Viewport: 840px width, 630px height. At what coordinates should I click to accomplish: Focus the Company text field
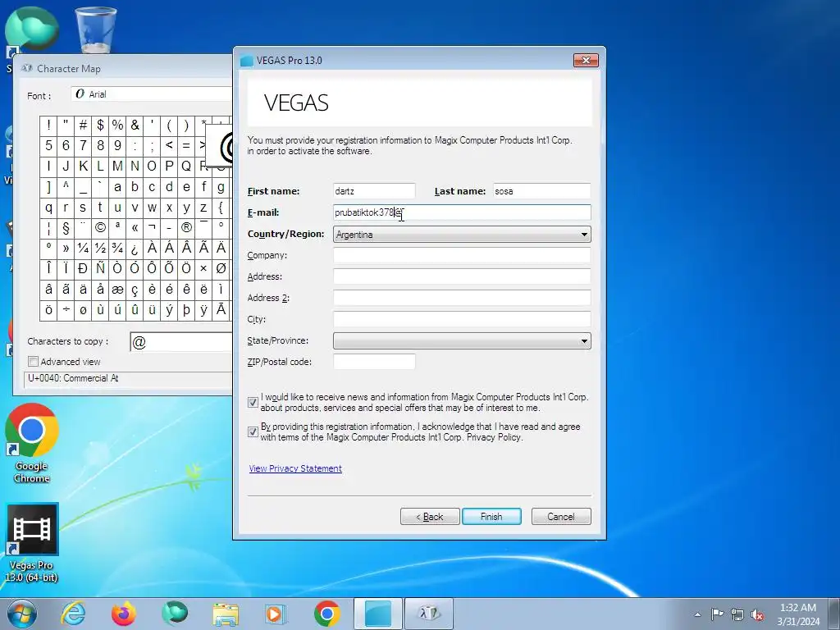462,255
